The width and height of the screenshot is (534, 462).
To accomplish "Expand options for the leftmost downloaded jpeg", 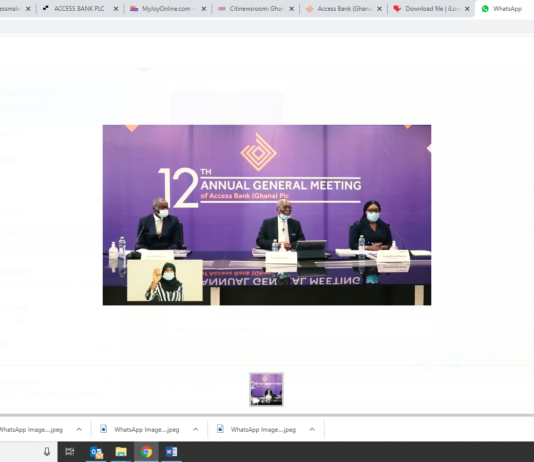I will pos(79,429).
